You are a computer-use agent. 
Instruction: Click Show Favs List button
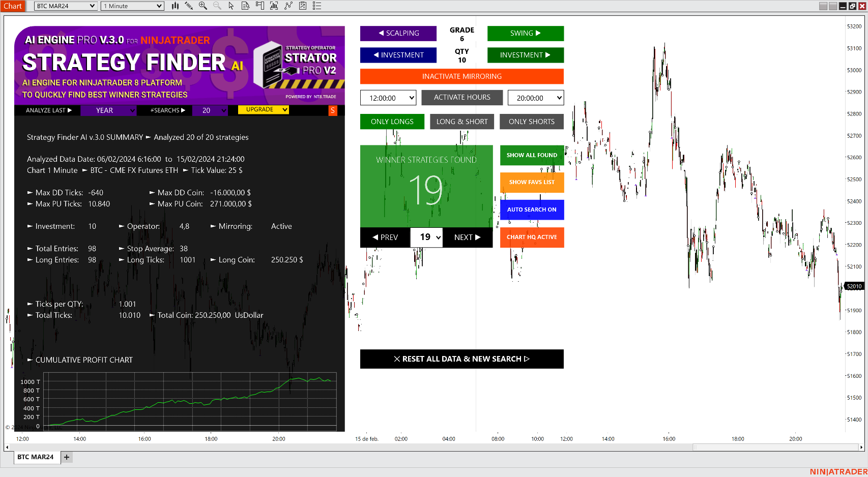coord(532,182)
